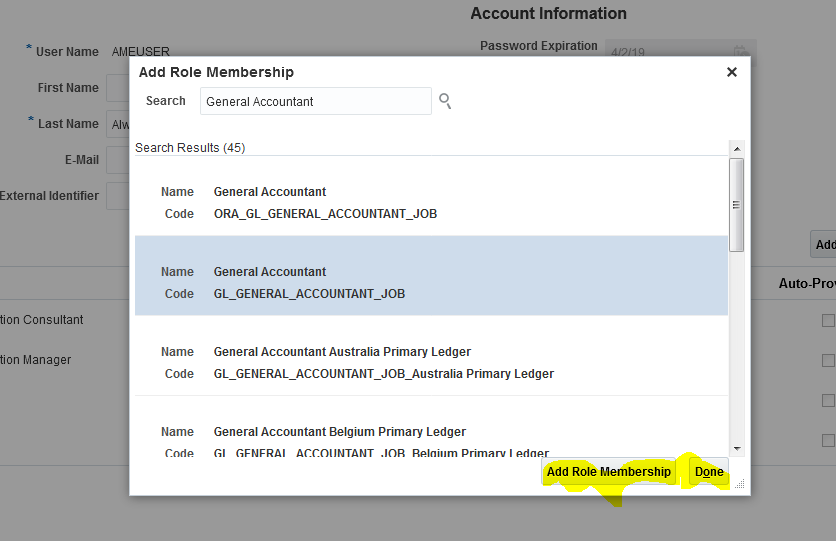The image size is (836, 541).
Task: Close the Add Role Membership dialog
Action: click(731, 72)
